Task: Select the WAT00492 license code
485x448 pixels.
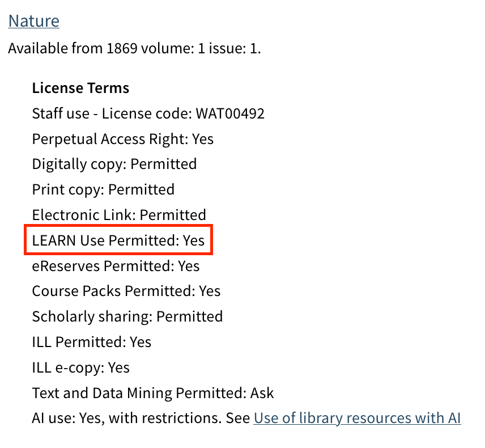Action: point(230,114)
